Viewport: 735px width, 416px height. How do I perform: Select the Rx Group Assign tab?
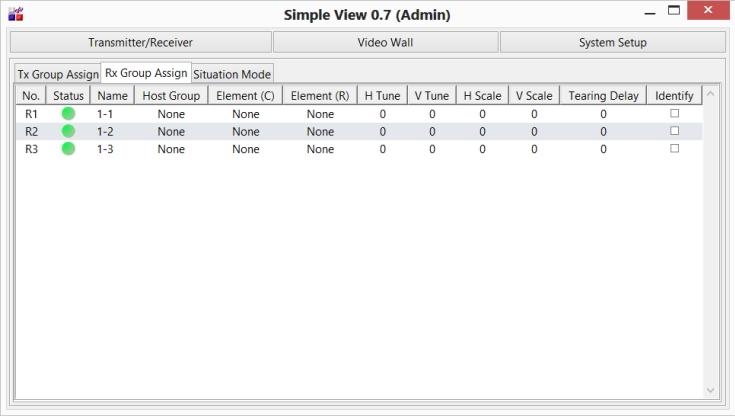146,73
